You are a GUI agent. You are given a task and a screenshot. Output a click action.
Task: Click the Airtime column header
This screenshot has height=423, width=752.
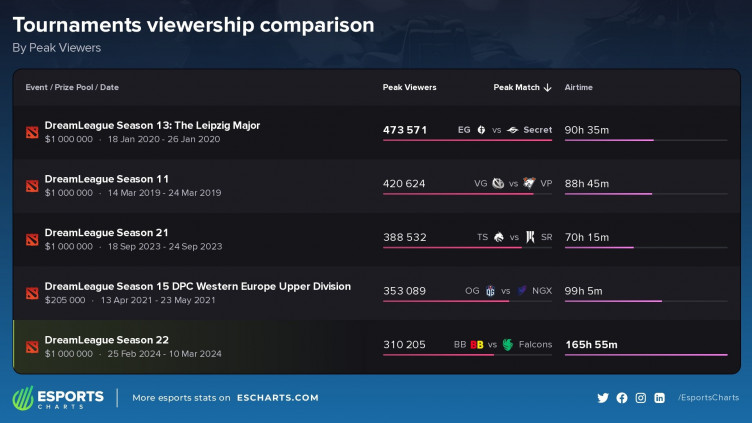578,88
